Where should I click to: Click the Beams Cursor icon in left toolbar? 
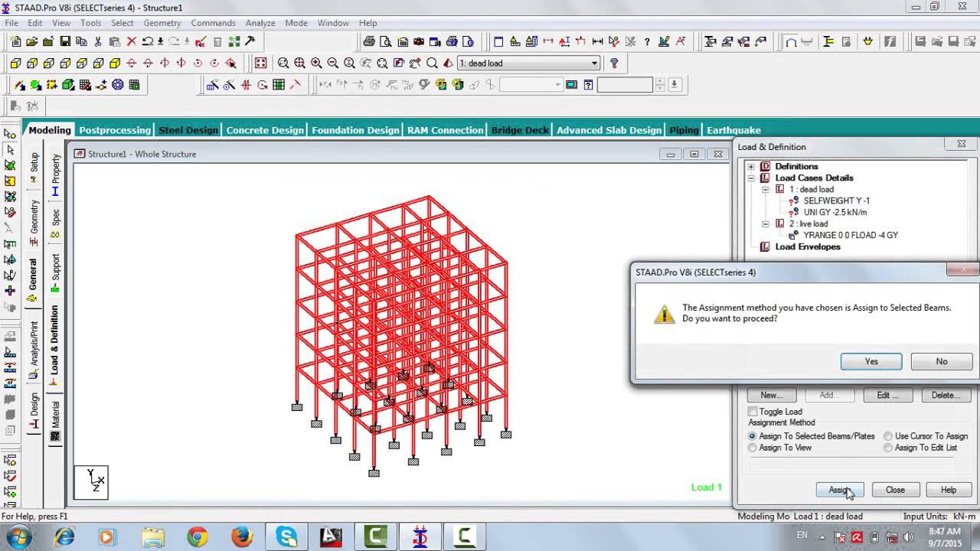coord(10,150)
